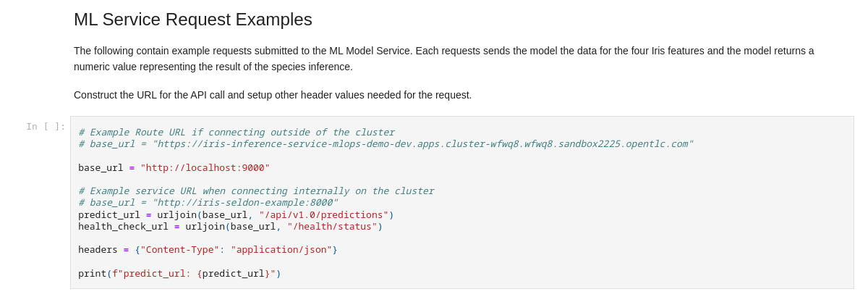Click the print predict_url statement
This screenshot has height=297, width=868.
click(179, 273)
